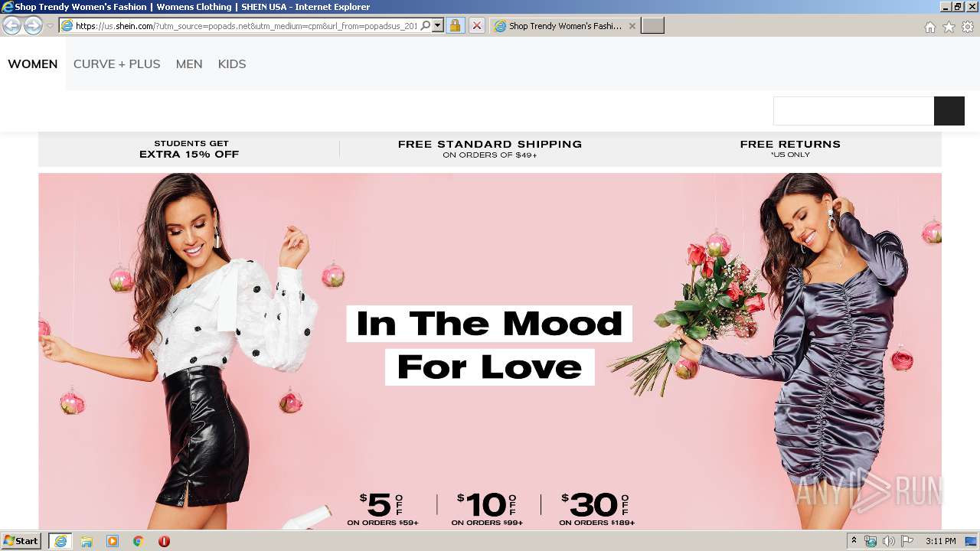Screen dimensions: 980x551
Task: Open Favorites star icon
Action: tap(949, 27)
